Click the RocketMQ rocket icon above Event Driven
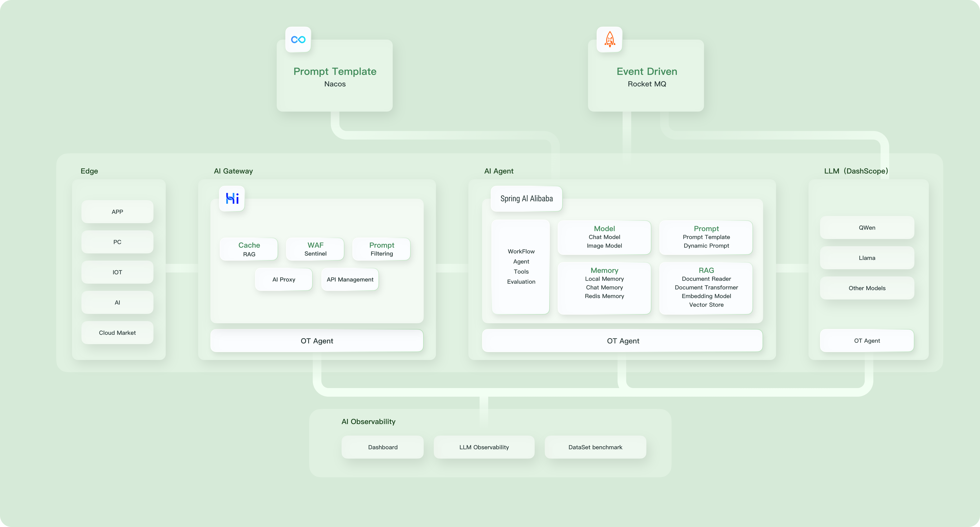This screenshot has width=980, height=527. [609, 39]
